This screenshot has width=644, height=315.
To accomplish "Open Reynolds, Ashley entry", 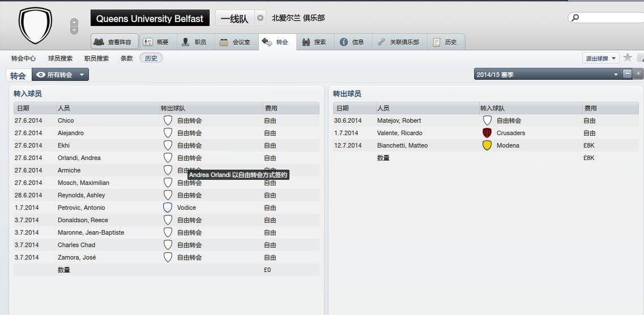I will click(x=82, y=195).
